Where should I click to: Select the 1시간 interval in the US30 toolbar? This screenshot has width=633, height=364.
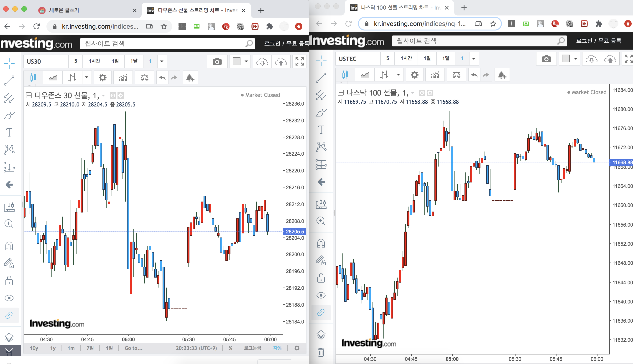(94, 61)
